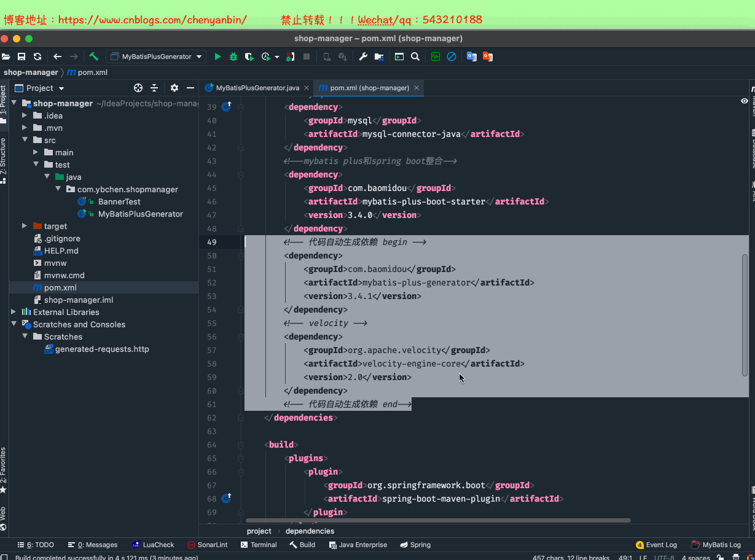Click the Locate opened file crosshair icon
The width and height of the screenshot is (755, 560).
(138, 88)
